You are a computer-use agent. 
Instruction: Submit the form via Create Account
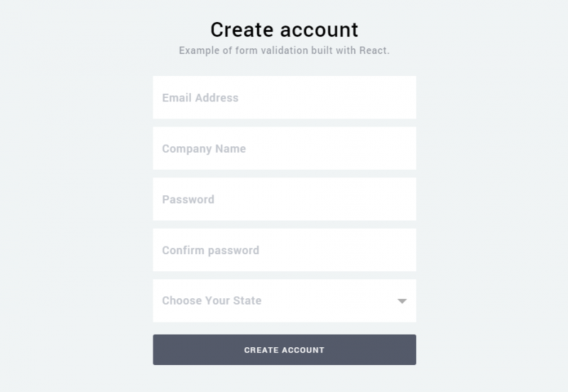click(x=284, y=350)
